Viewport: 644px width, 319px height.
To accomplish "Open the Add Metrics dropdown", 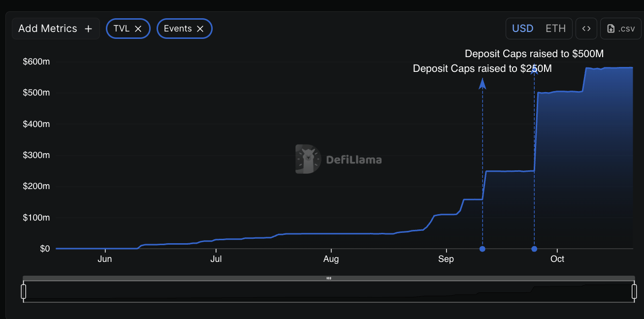I will pyautogui.click(x=48, y=29).
